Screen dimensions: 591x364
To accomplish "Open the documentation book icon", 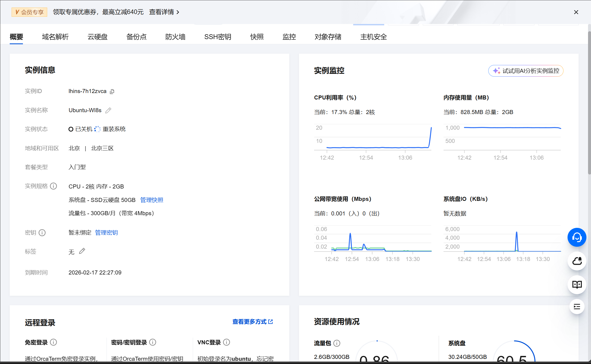I will tap(577, 284).
